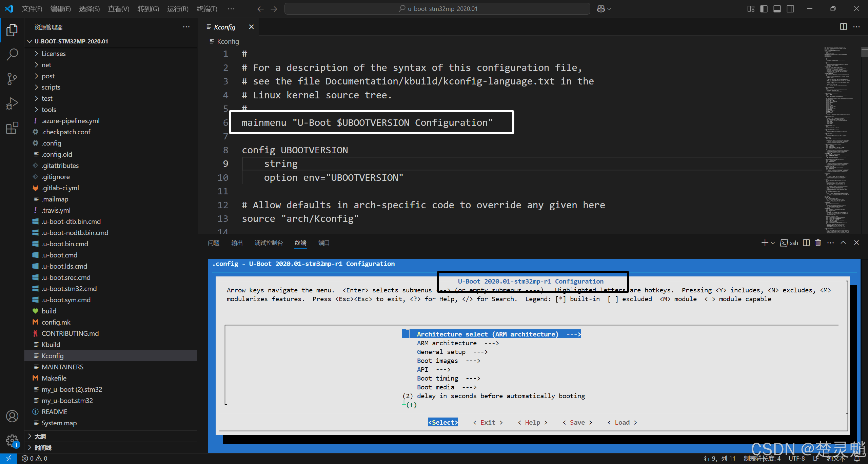Screen dimensions: 868x464
Task: Expand the 大纲 outline section
Action: click(40, 437)
